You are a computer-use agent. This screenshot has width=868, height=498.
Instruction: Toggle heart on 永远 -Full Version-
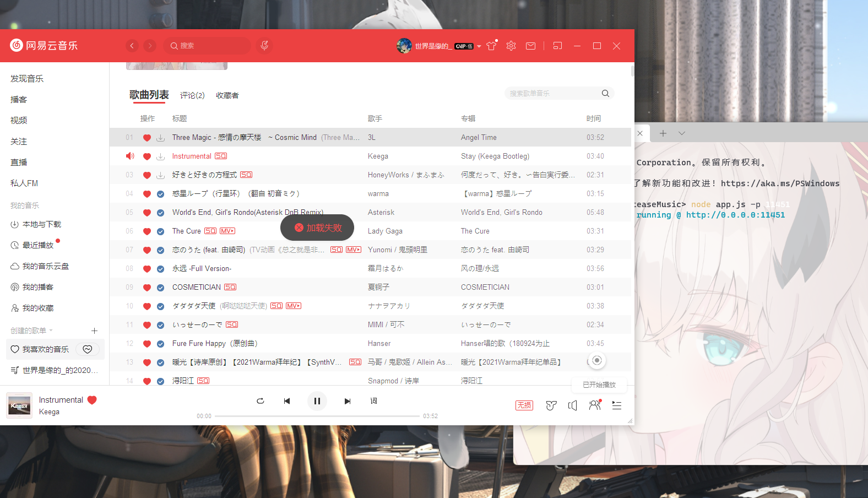[147, 269]
